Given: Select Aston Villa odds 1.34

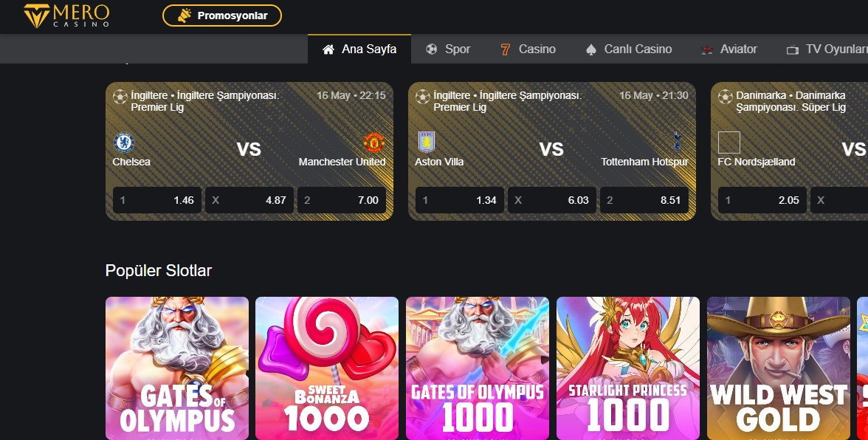Looking at the screenshot, I should pyautogui.click(x=460, y=200).
